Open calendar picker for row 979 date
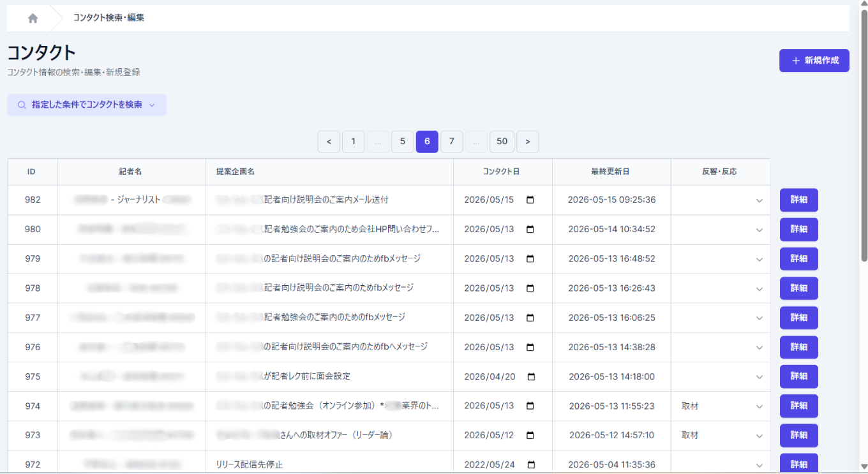Viewport: 868px width, 474px height. coord(530,258)
